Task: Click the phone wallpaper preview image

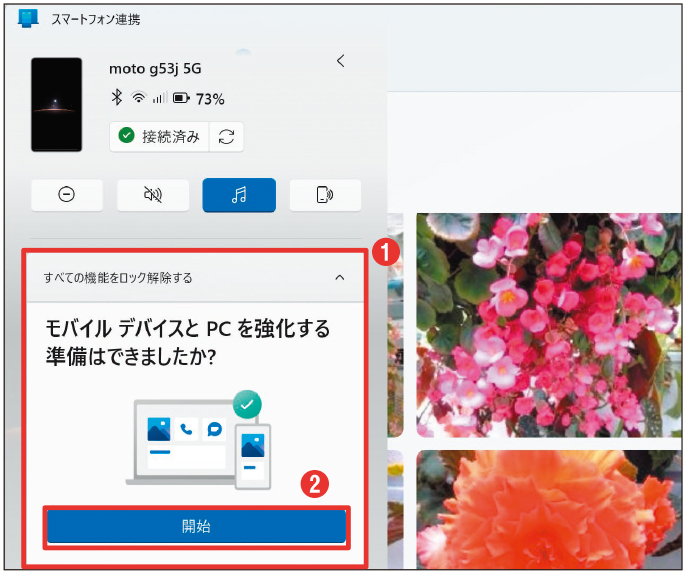Action: tap(56, 105)
